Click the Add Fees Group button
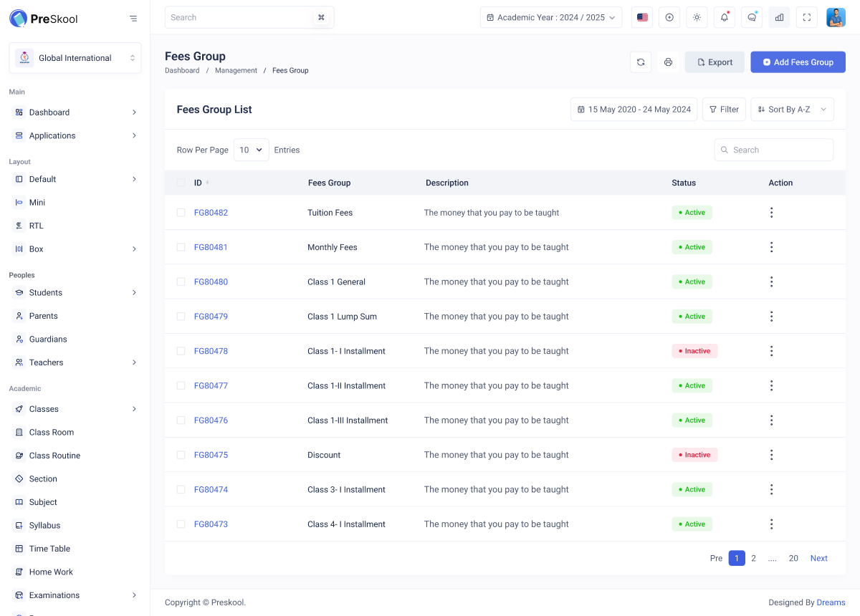Screen dimensions: 860x616 click(x=798, y=62)
